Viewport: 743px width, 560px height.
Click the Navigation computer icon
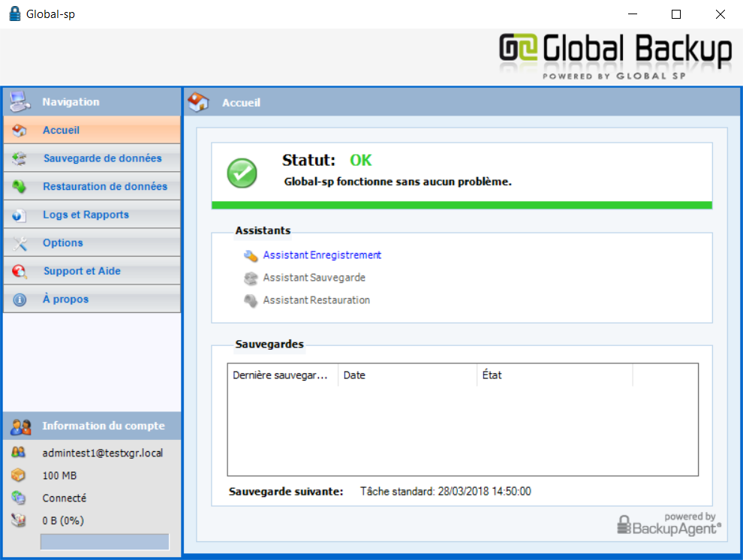(20, 101)
